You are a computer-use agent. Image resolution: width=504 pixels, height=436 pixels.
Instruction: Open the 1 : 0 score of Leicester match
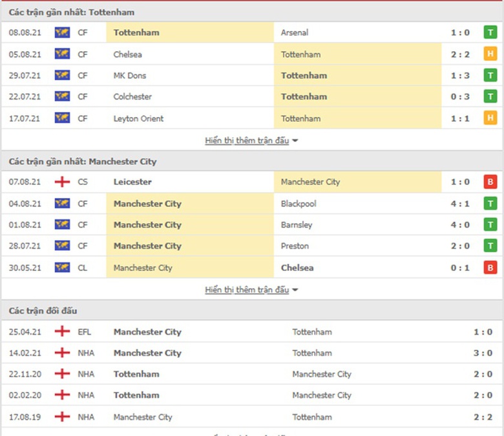coord(460,182)
